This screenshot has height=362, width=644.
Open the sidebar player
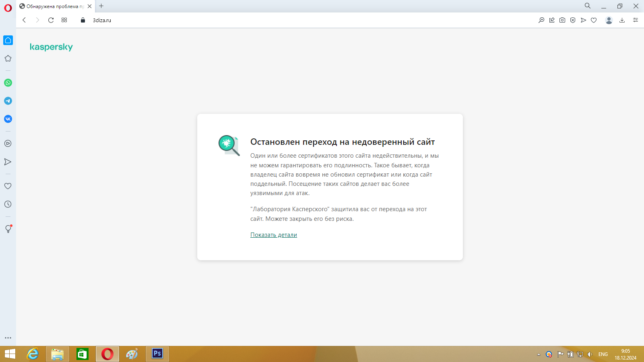8,144
